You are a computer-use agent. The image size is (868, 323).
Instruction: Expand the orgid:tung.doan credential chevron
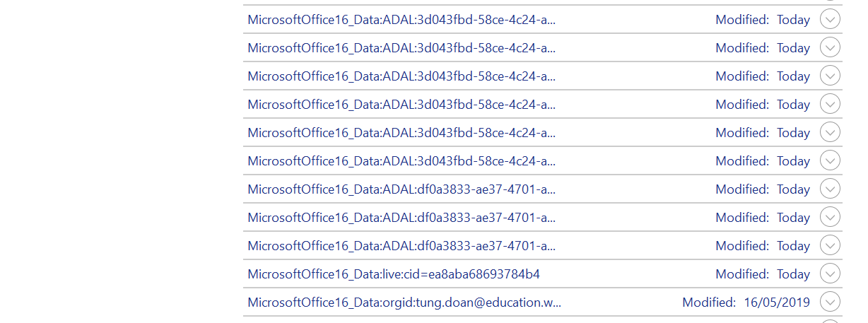click(830, 302)
